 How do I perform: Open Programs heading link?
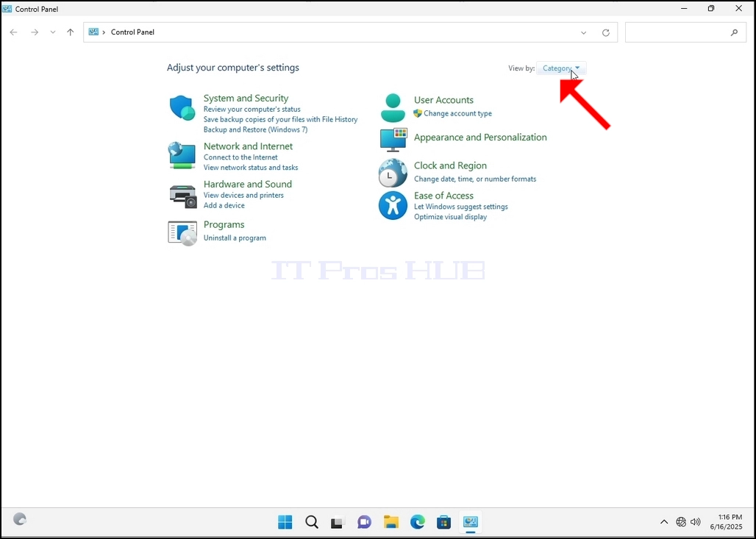pyautogui.click(x=224, y=225)
